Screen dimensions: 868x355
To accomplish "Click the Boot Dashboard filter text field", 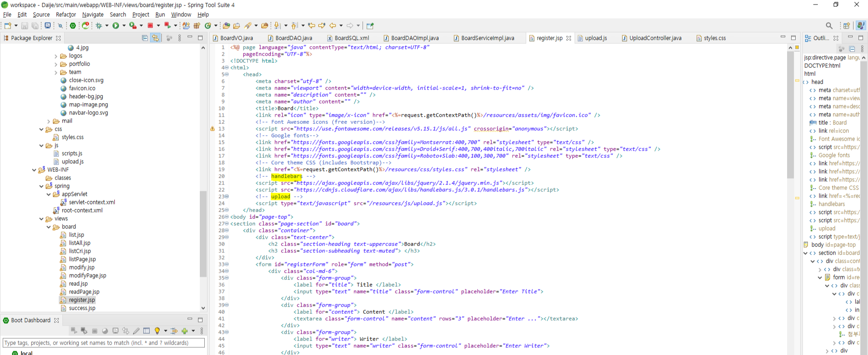I will click(x=104, y=343).
